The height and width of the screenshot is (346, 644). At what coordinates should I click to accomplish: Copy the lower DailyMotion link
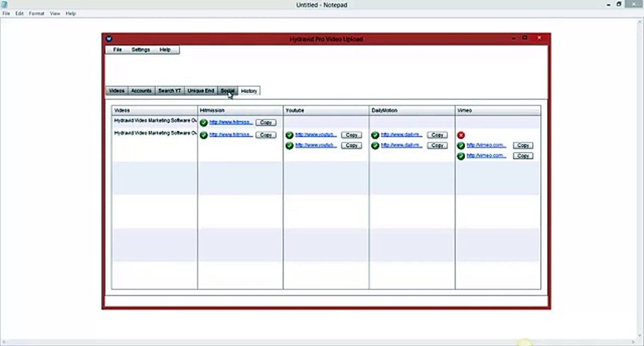point(437,145)
